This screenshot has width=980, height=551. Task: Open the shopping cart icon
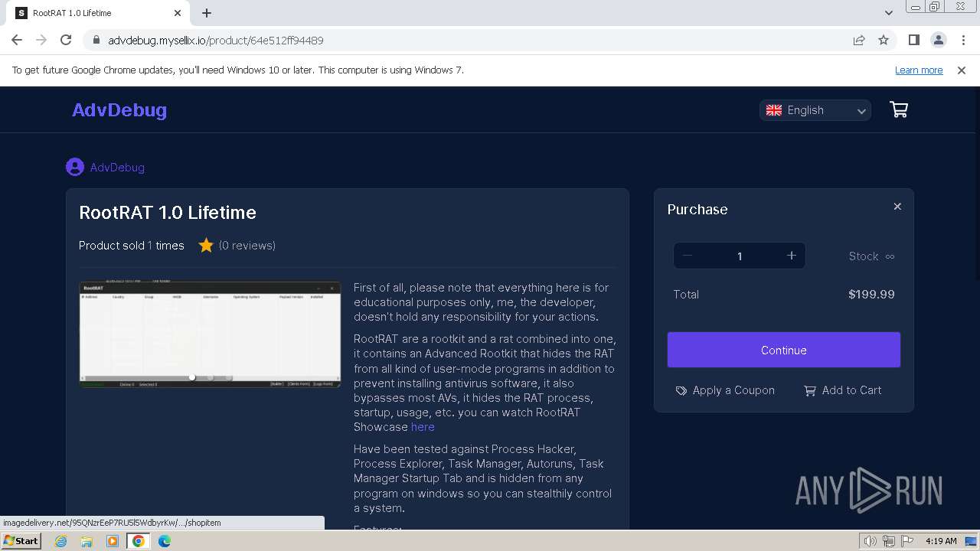(x=899, y=110)
